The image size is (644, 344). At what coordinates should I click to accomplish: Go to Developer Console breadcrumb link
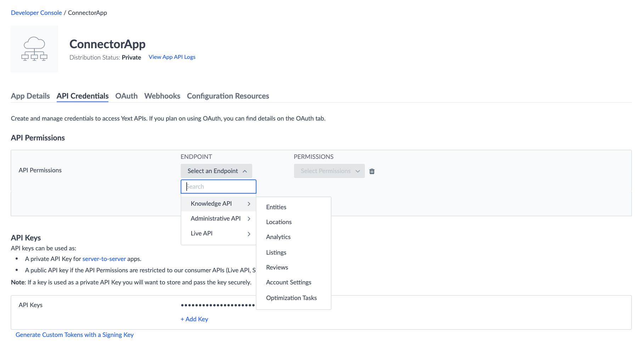(x=36, y=13)
